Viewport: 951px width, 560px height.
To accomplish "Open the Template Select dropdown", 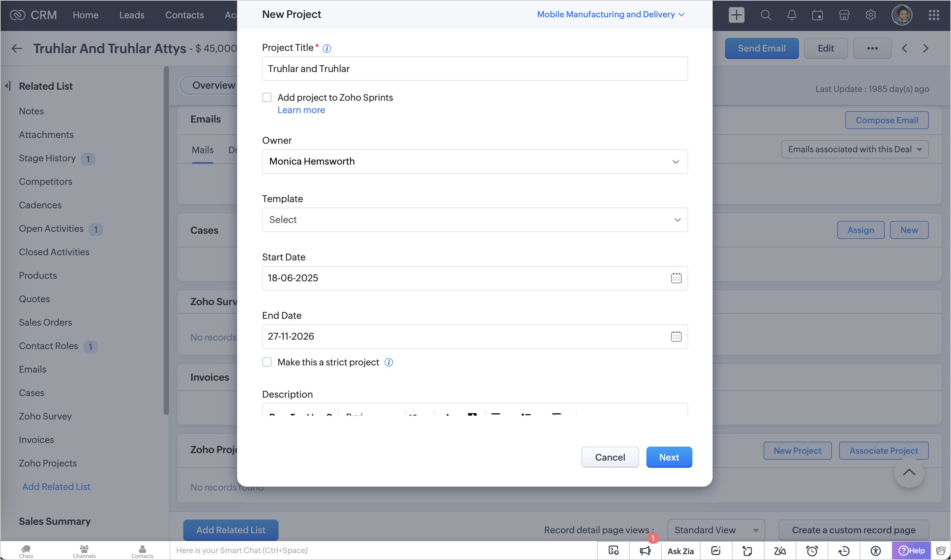I will click(x=475, y=220).
